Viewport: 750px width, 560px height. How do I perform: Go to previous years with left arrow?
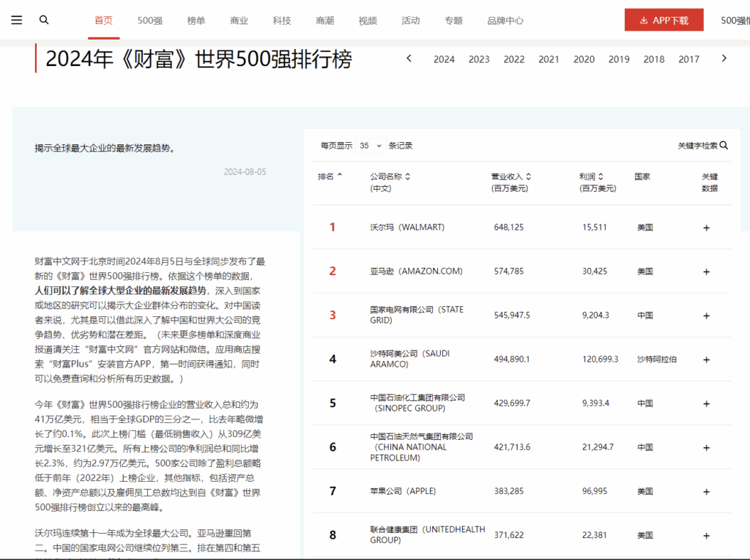point(409,59)
